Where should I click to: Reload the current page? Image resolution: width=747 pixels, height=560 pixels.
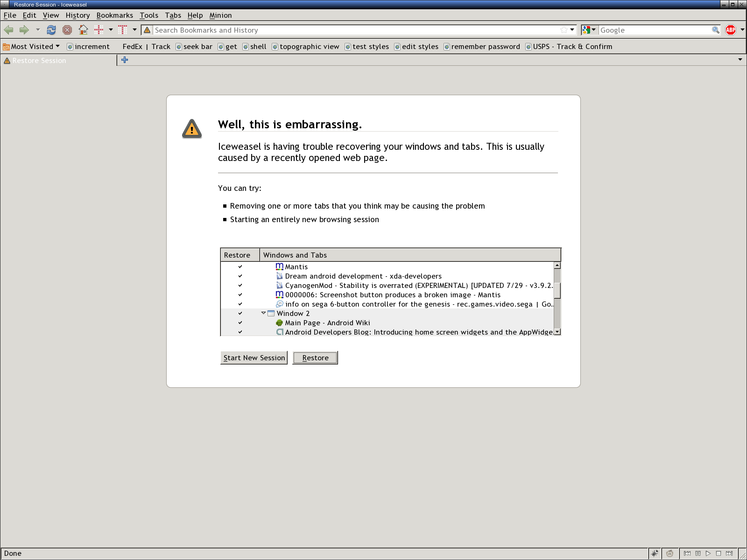point(51,30)
